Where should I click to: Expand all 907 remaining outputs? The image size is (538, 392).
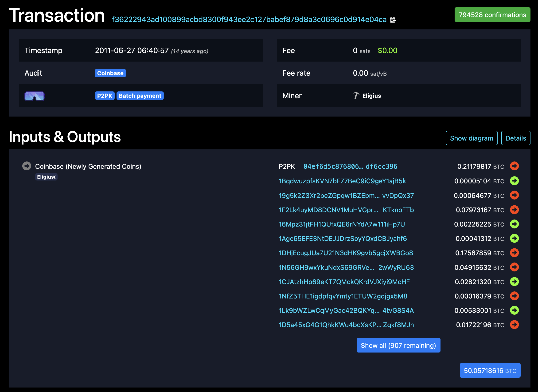click(x=398, y=345)
